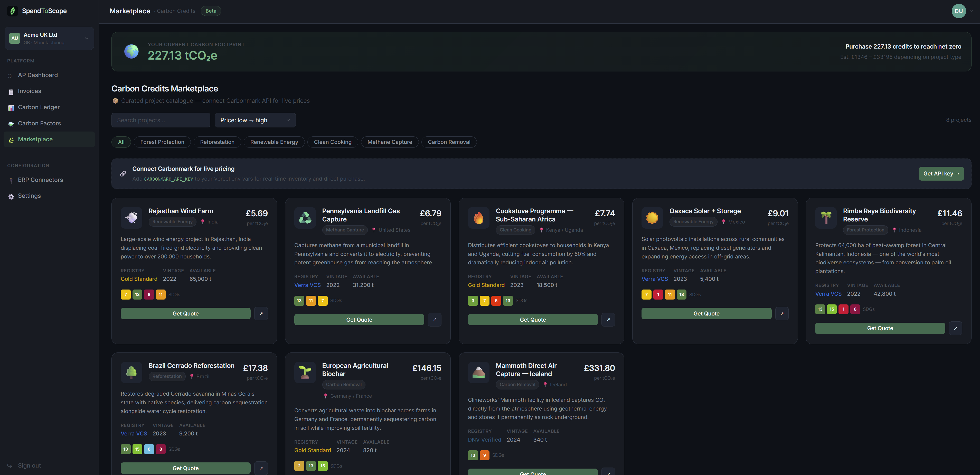
Task: Open Carbon Factors in the sidebar
Action: (50, 123)
